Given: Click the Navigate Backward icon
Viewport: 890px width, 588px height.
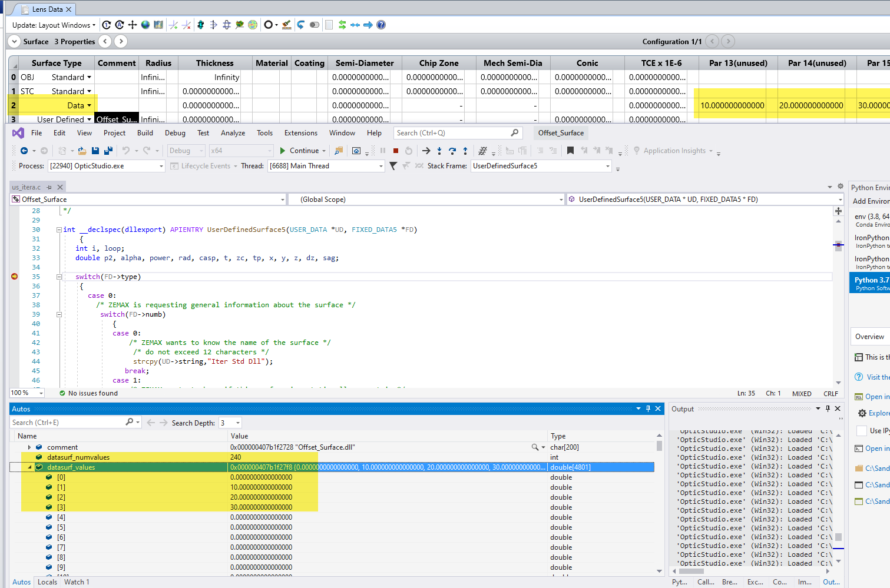Looking at the screenshot, I should pyautogui.click(x=24, y=151).
